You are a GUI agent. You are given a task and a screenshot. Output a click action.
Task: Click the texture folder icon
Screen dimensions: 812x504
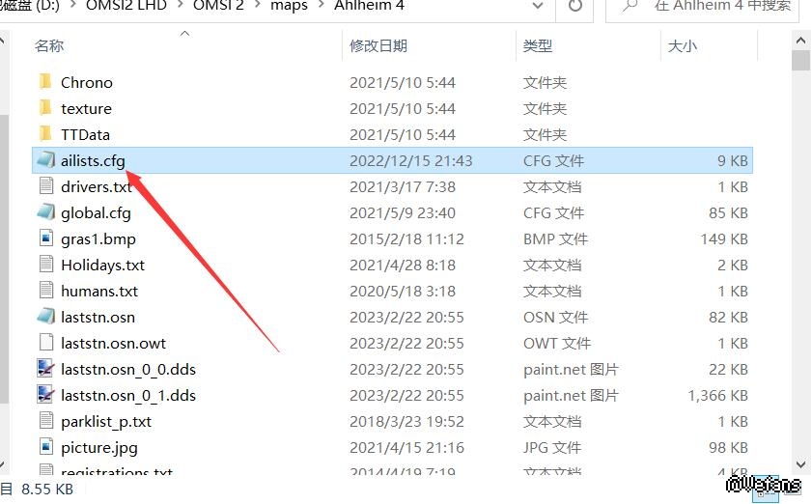tap(44, 108)
